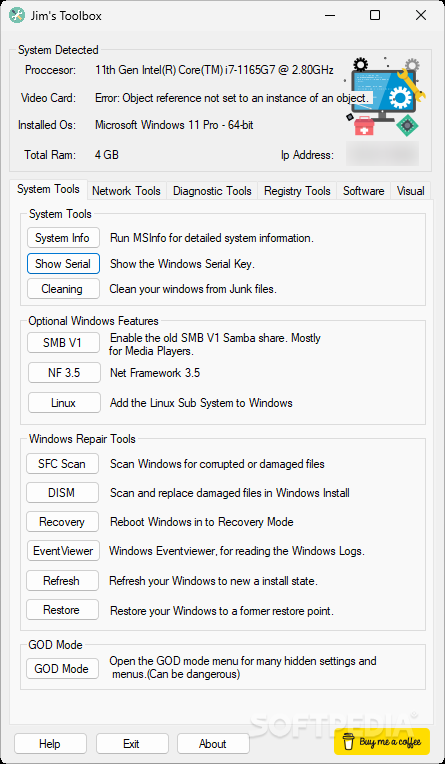Click 'Restore your Windows to a former restore point.' text

click(222, 611)
